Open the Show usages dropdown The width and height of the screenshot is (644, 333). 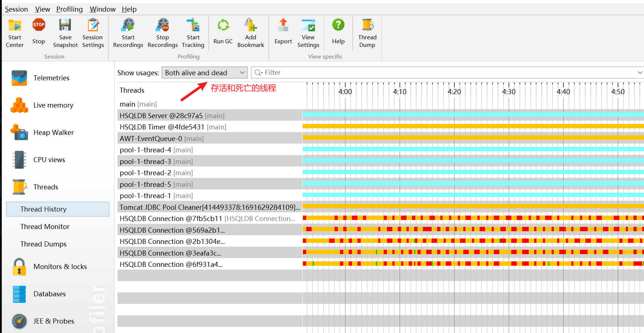pyautogui.click(x=204, y=73)
